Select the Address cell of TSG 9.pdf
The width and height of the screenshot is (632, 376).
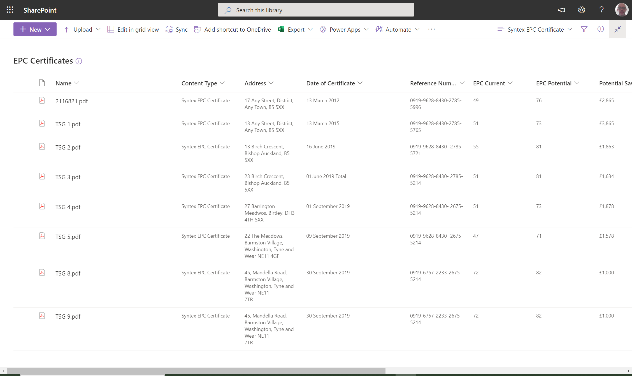(x=269, y=329)
